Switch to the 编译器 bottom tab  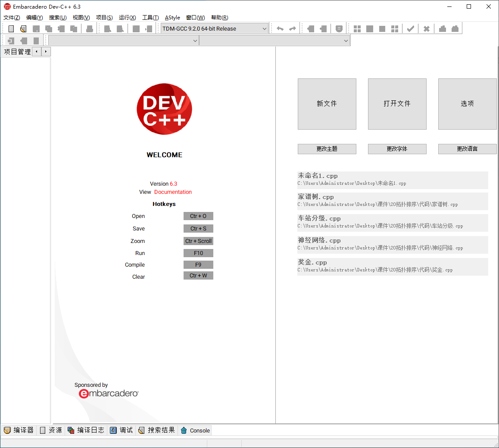[19, 430]
